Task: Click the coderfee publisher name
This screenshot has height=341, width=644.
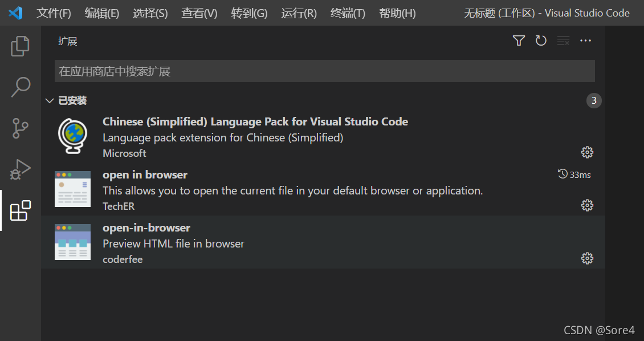Action: click(x=123, y=259)
